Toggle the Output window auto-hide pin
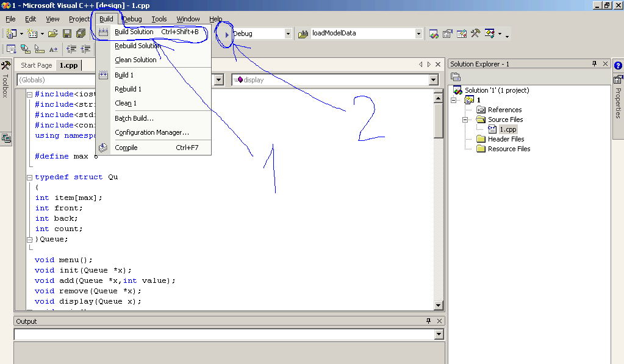Image resolution: width=624 pixels, height=364 pixels. pyautogui.click(x=428, y=321)
